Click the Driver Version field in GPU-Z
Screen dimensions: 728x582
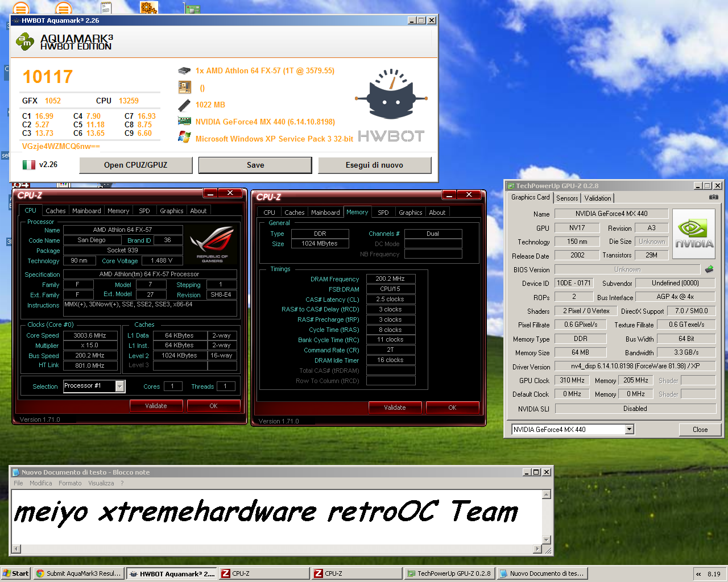click(635, 366)
